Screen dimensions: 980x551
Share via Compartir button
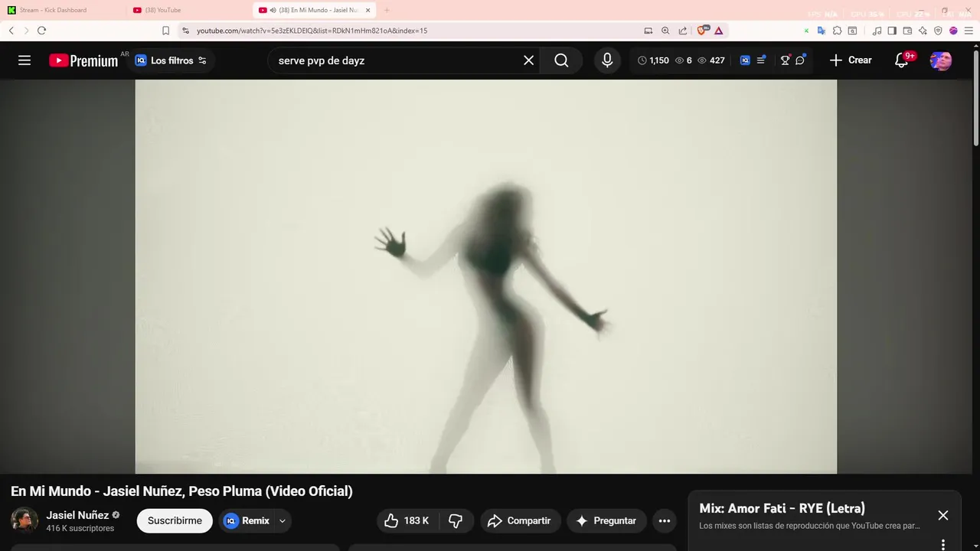[x=521, y=520]
